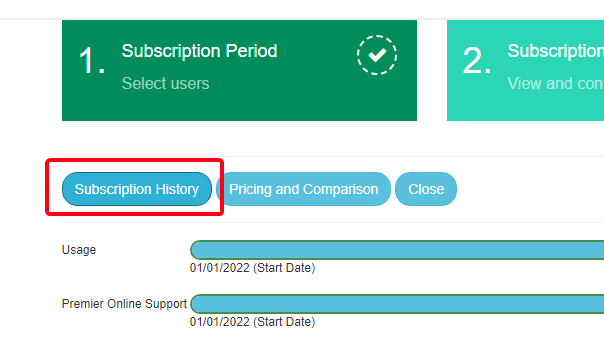Open the Subscription History view
604x362 pixels.
coord(137,189)
